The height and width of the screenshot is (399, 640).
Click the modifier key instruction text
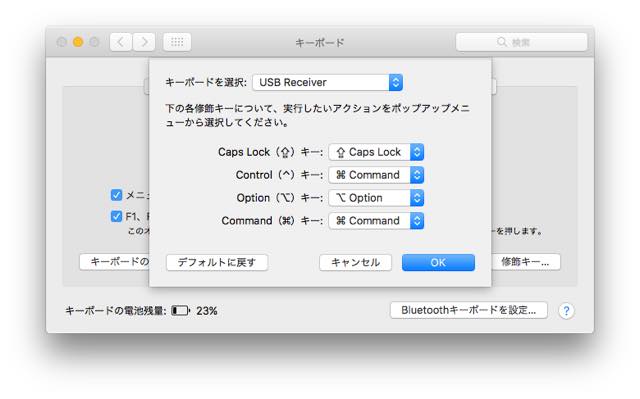point(318,115)
